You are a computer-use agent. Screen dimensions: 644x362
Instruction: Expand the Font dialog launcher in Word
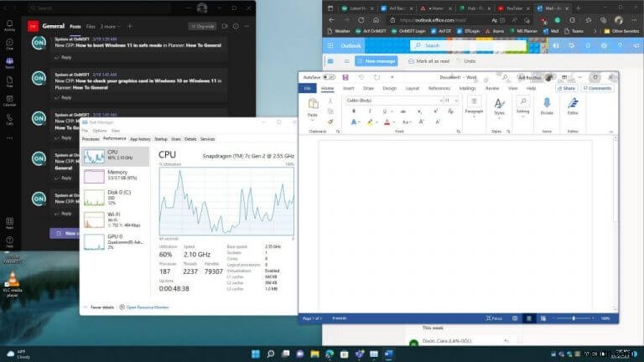458,132
